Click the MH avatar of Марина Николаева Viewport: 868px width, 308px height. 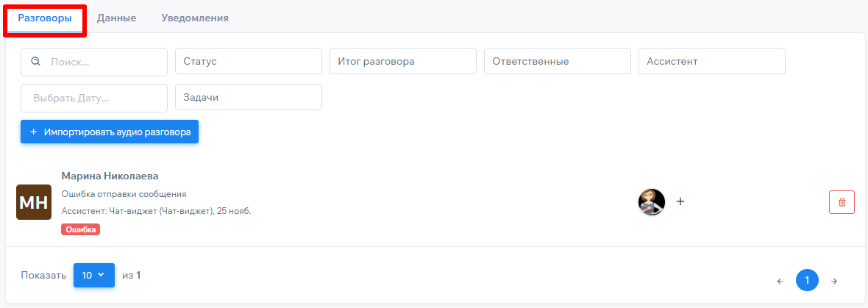[x=34, y=202]
